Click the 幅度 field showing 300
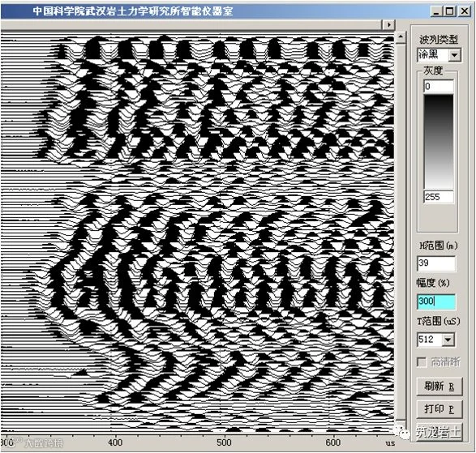Image resolution: width=476 pixels, height=453 pixels. (436, 301)
